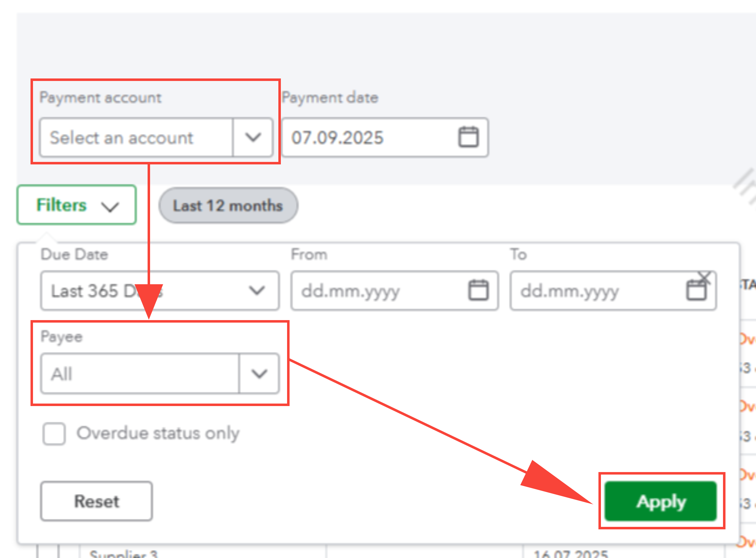Remove the Last 12 months filter chip

(228, 206)
